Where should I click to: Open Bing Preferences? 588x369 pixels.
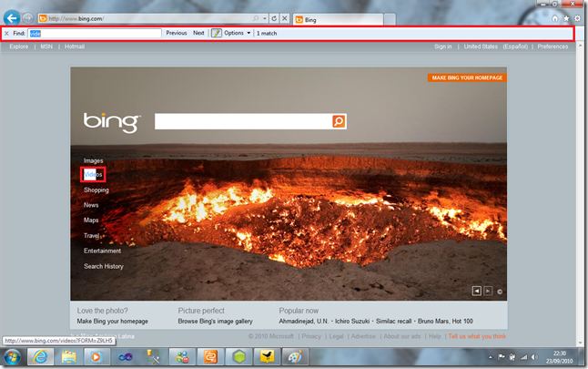click(x=553, y=46)
